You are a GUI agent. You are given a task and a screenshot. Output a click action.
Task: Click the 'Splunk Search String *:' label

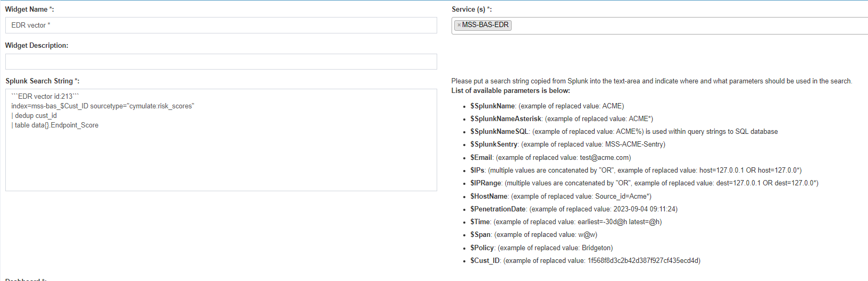pos(43,81)
